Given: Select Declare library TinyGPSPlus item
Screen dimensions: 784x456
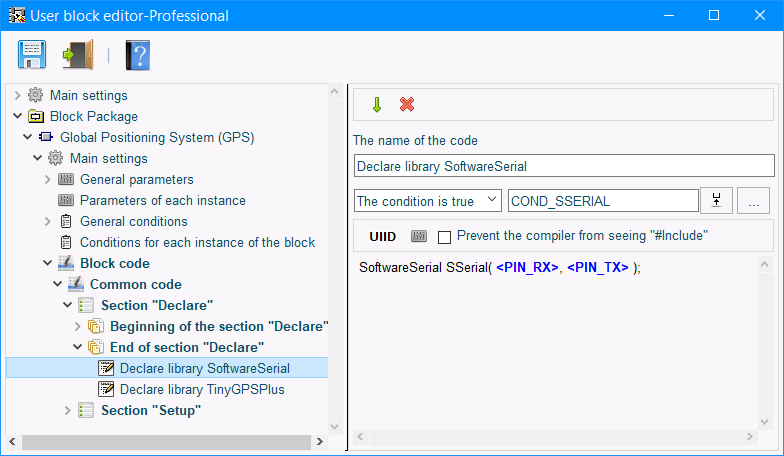Looking at the screenshot, I should pyautogui.click(x=202, y=389).
